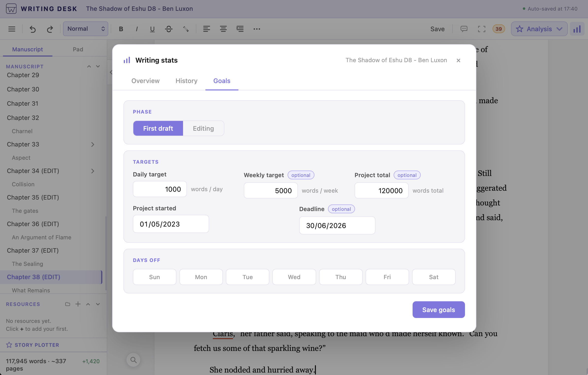Click the Story Plotter star icon

[x=9, y=345]
